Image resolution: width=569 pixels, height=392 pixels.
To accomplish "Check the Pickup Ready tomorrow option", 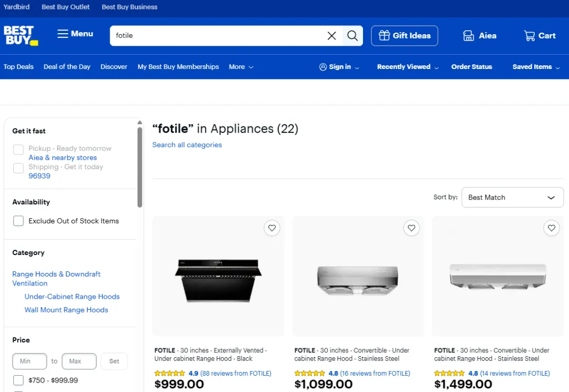I will pos(18,150).
